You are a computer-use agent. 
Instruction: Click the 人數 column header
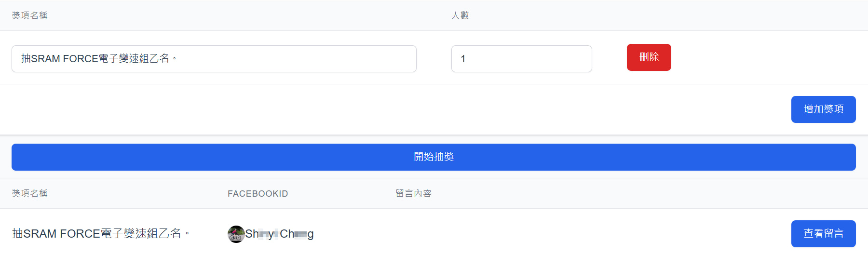pyautogui.click(x=460, y=15)
